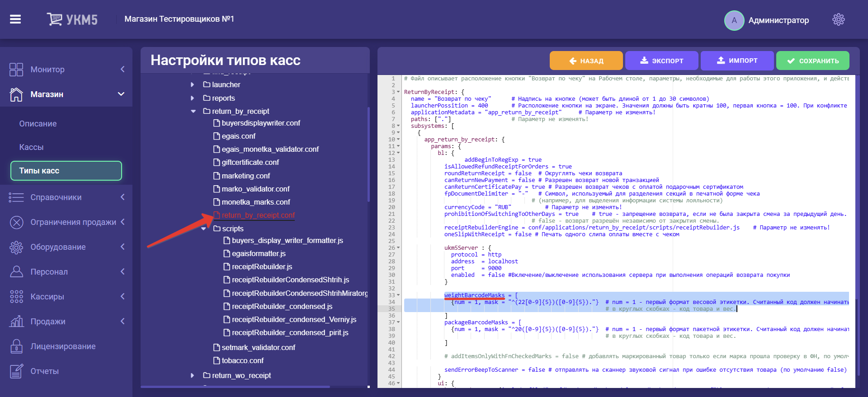Click the Магазин house icon
Screen dimensions: 868x397
click(x=16, y=94)
